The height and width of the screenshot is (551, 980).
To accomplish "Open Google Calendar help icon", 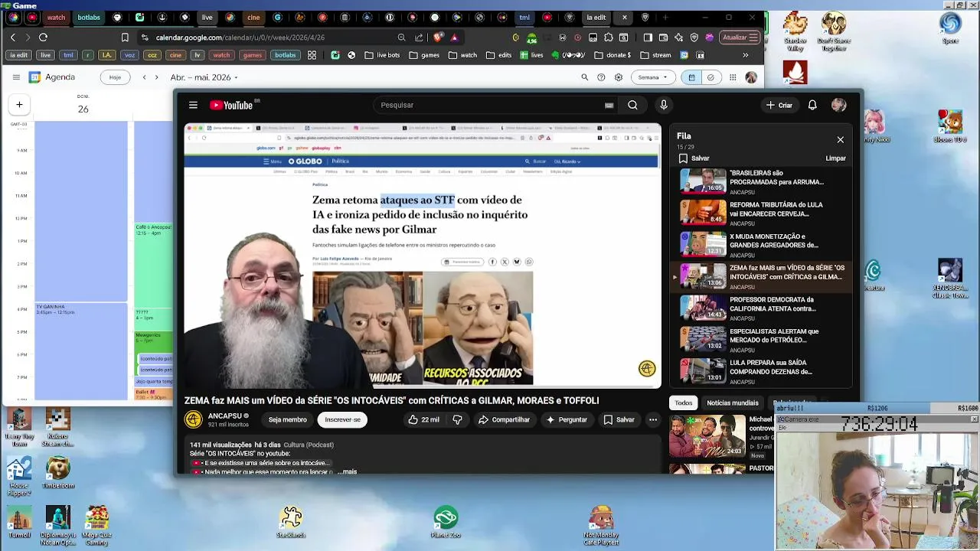I will (601, 77).
